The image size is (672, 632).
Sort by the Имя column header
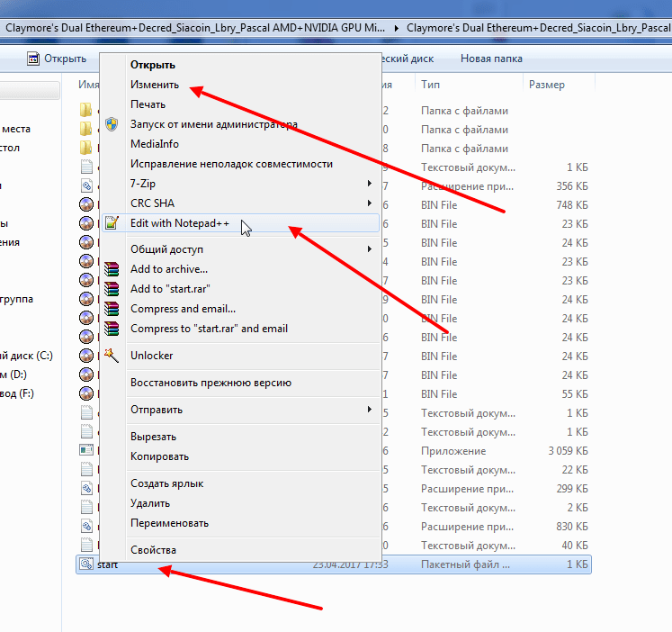[x=89, y=85]
